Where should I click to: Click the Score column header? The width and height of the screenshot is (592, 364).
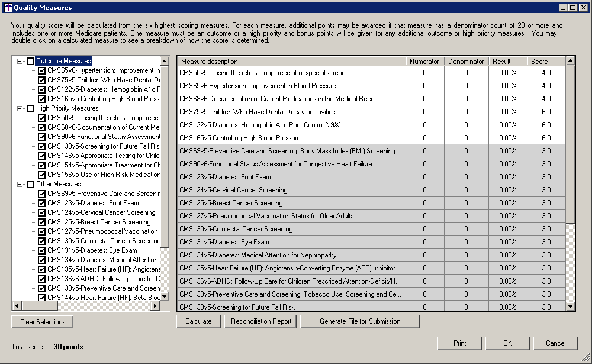pyautogui.click(x=544, y=62)
